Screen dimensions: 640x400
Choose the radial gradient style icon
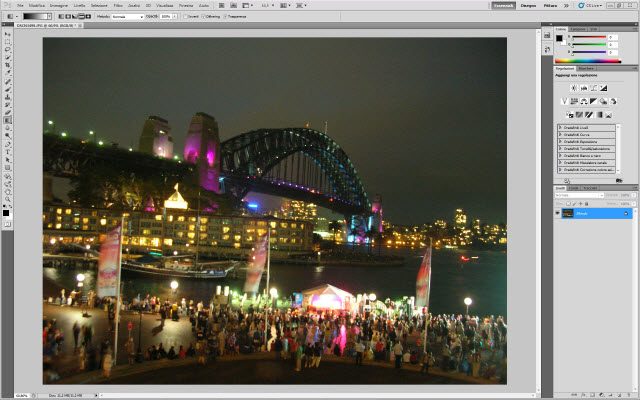coord(65,17)
